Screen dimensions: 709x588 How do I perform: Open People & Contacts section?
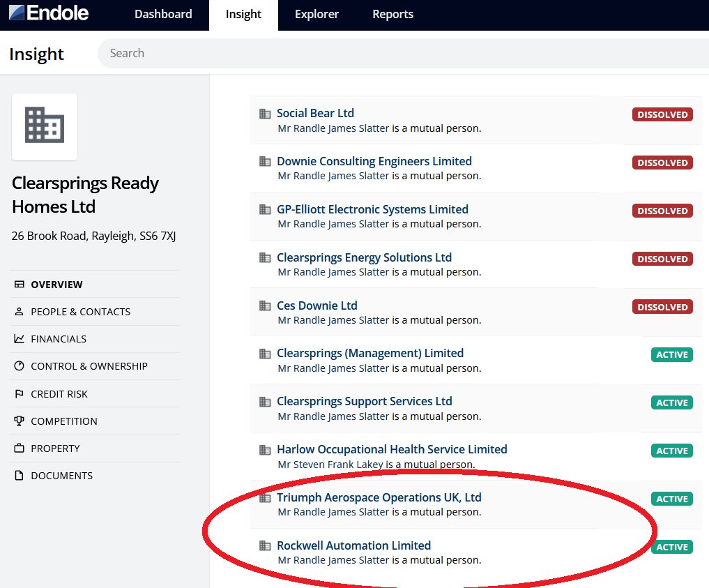(x=95, y=312)
